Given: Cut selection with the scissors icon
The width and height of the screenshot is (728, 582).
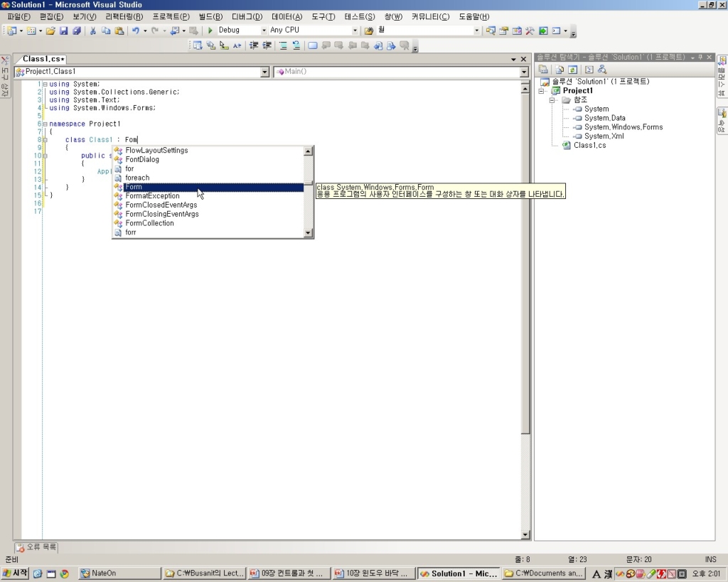Looking at the screenshot, I should coord(93,31).
